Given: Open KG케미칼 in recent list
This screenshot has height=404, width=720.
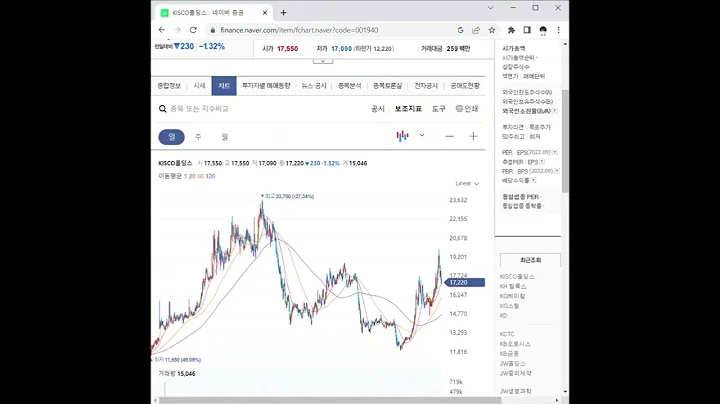Looking at the screenshot, I should pos(512,296).
